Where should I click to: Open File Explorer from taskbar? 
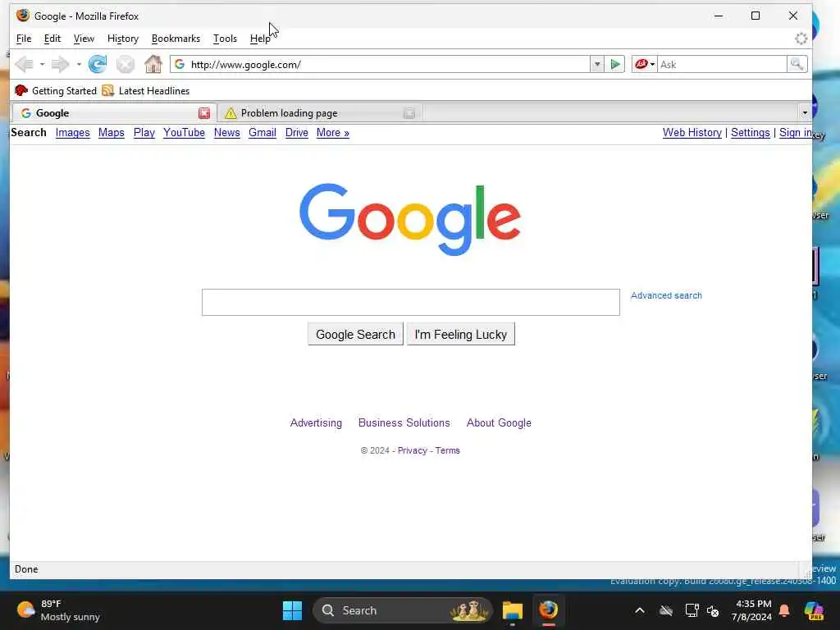click(x=512, y=610)
